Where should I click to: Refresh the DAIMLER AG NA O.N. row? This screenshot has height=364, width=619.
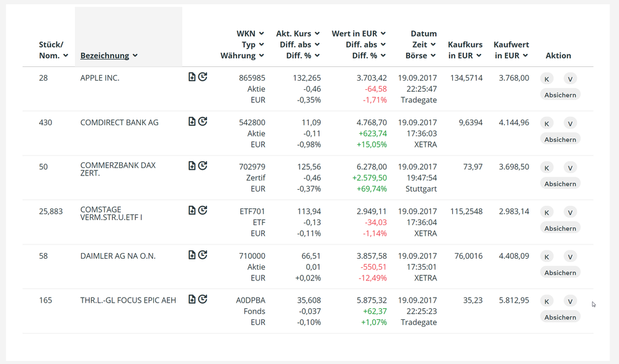coord(203,255)
